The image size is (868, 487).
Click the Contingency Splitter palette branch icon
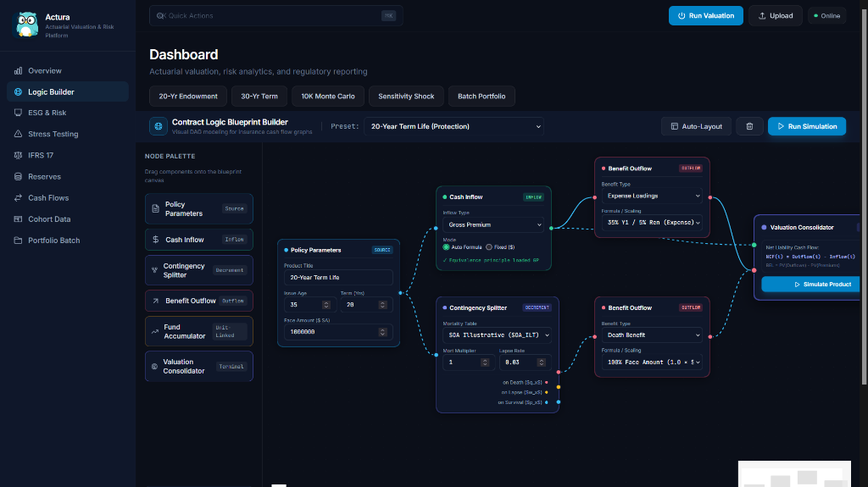(x=154, y=270)
